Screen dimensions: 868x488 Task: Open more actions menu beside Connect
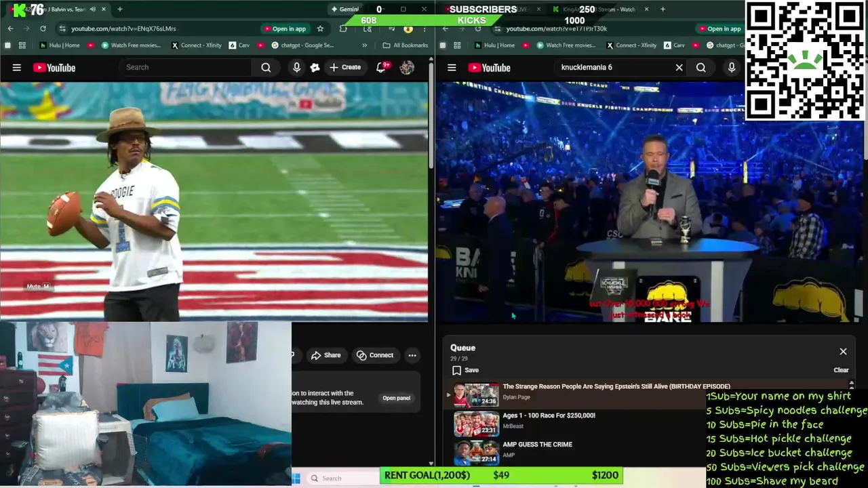(x=412, y=355)
